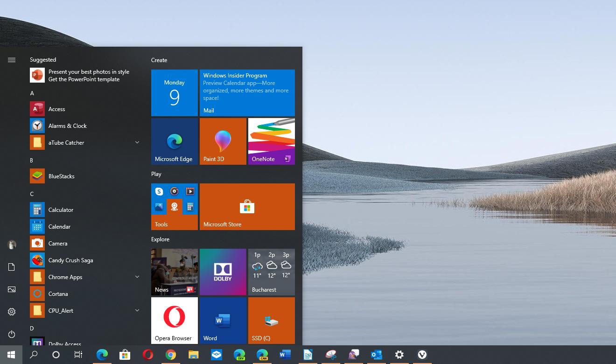Open Settings from the Start sidebar
The height and width of the screenshot is (364, 616).
pos(11,311)
